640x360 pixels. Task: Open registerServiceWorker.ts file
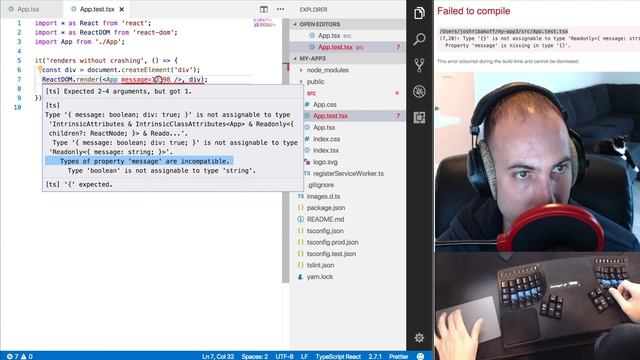[348, 173]
